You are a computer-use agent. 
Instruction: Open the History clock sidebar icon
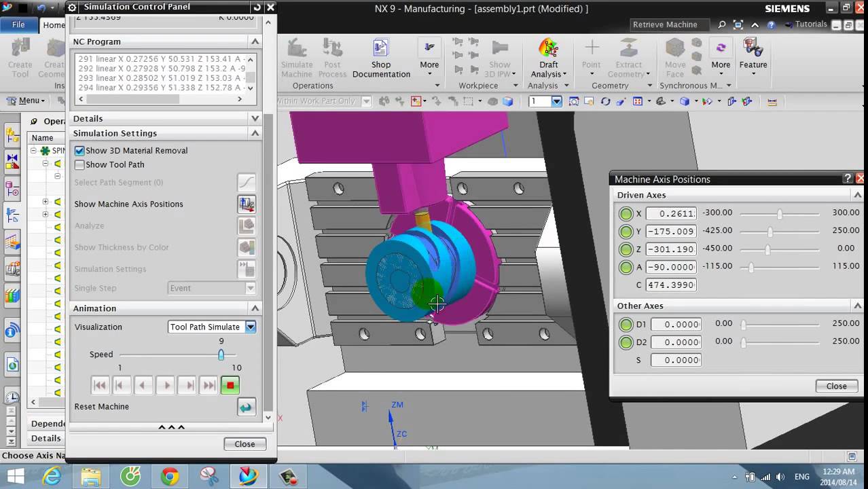point(12,397)
